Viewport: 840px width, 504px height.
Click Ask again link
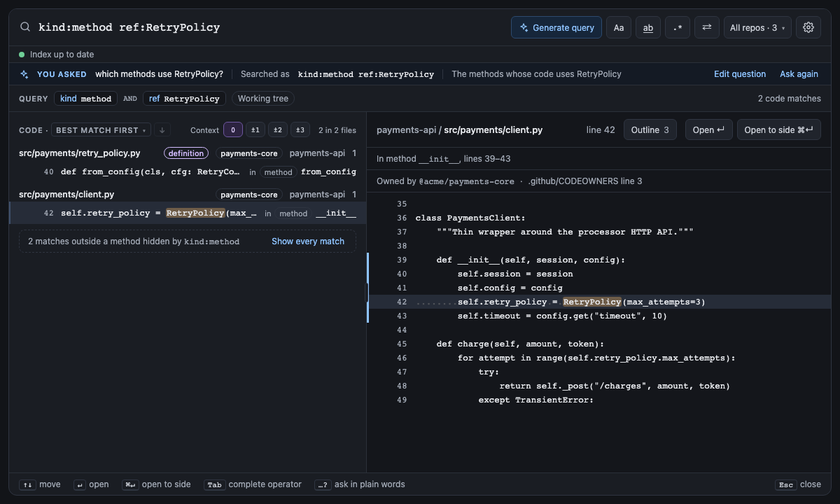[799, 74]
